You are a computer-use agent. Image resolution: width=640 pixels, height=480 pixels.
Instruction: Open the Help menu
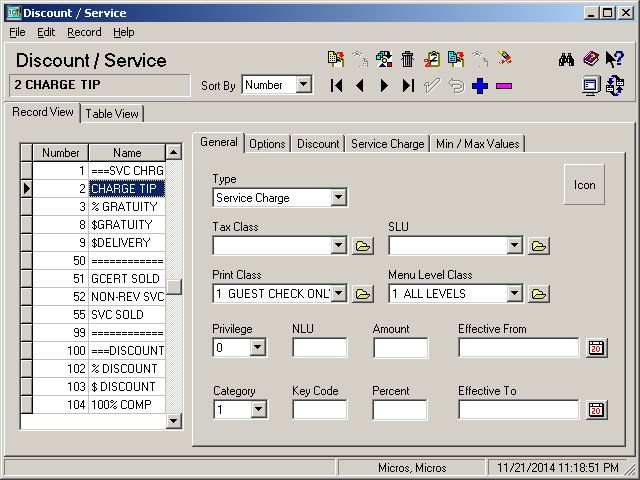(x=123, y=32)
